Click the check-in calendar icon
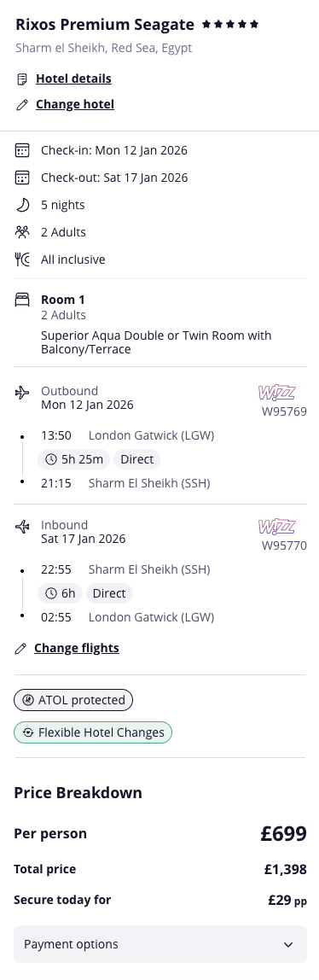The image size is (319, 980). pos(22,150)
